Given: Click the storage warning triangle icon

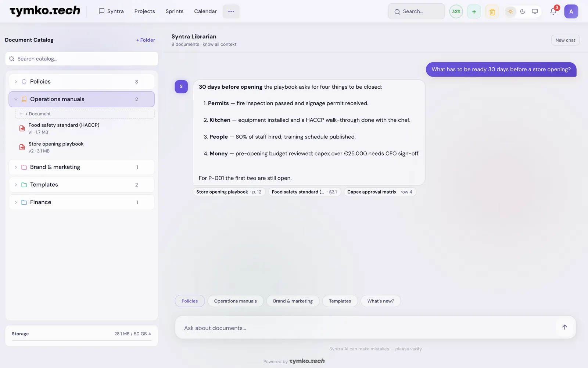Looking at the screenshot, I should coord(150,334).
